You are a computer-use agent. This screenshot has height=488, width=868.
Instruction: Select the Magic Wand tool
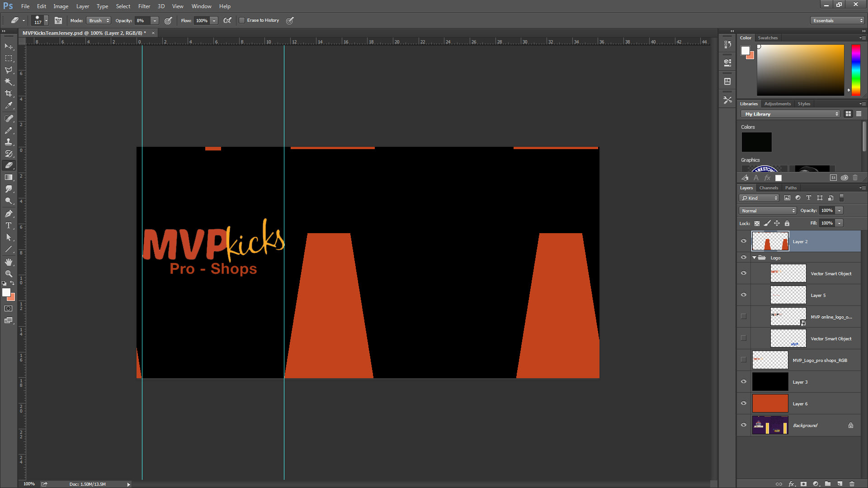9,82
